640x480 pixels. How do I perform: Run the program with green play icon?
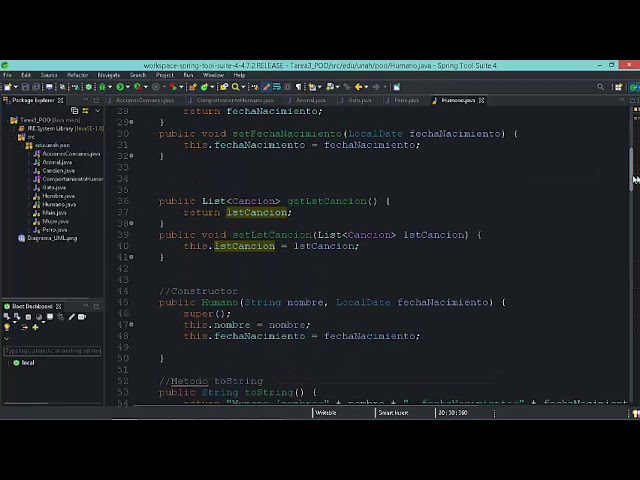[120, 87]
